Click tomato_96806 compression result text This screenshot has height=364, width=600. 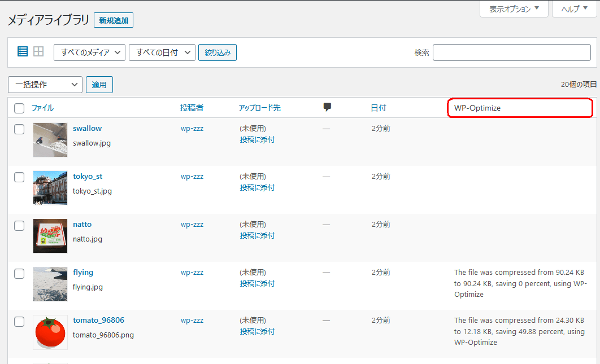[x=519, y=331]
